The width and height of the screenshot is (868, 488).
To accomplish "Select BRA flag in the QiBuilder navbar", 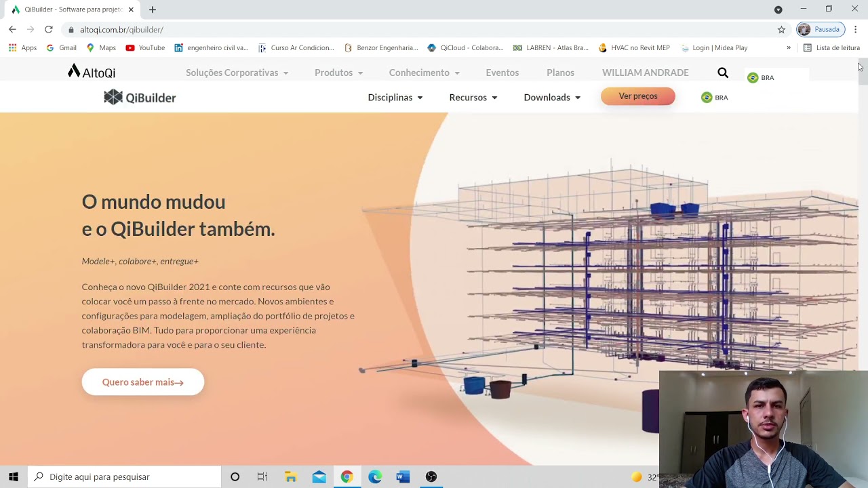I will click(714, 98).
